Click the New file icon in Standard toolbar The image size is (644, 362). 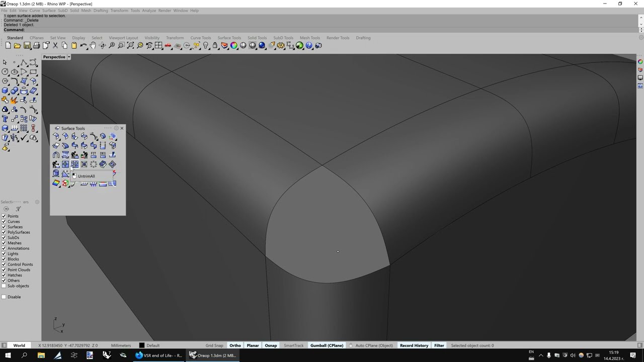tap(8, 46)
